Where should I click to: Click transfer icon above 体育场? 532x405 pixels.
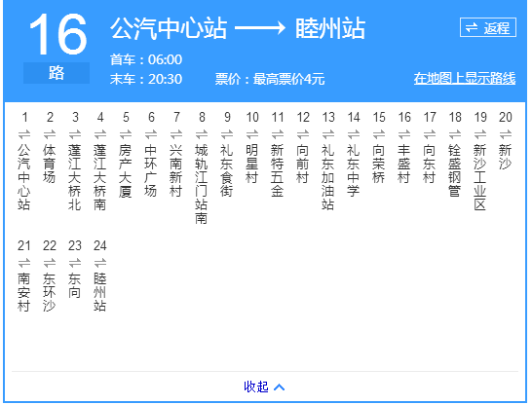tap(50, 134)
